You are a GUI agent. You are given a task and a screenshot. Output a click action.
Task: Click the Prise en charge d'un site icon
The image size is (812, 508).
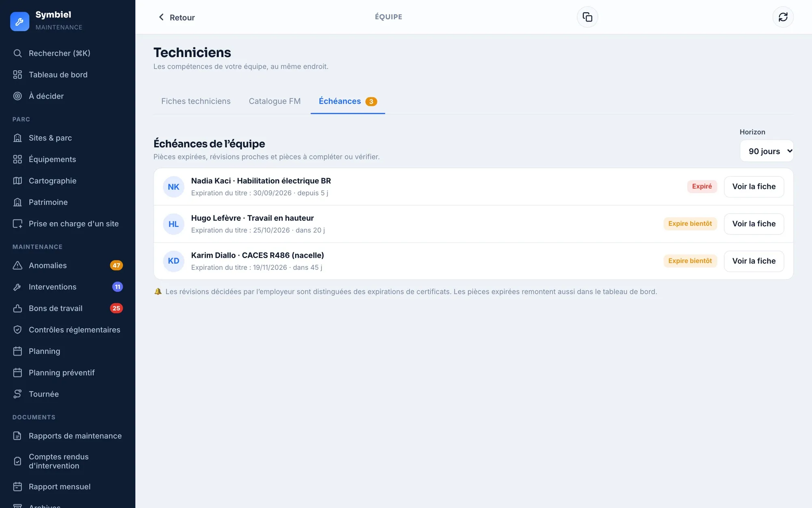[x=17, y=224]
